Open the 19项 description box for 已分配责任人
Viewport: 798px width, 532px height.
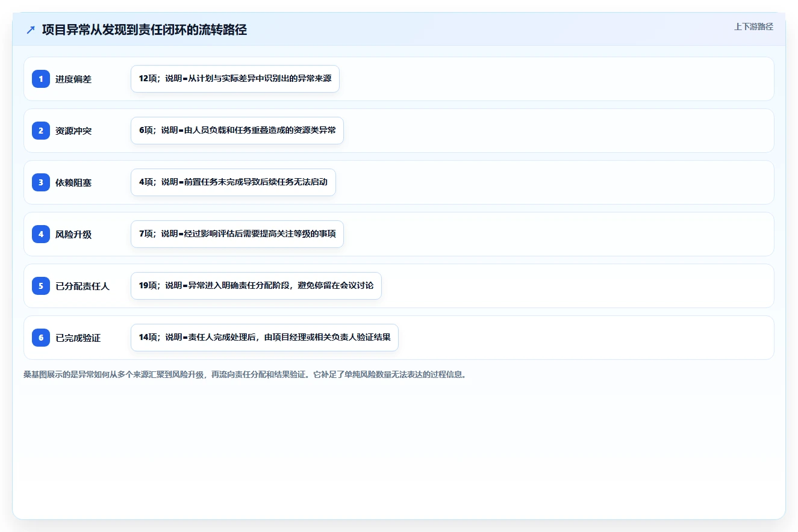256,286
